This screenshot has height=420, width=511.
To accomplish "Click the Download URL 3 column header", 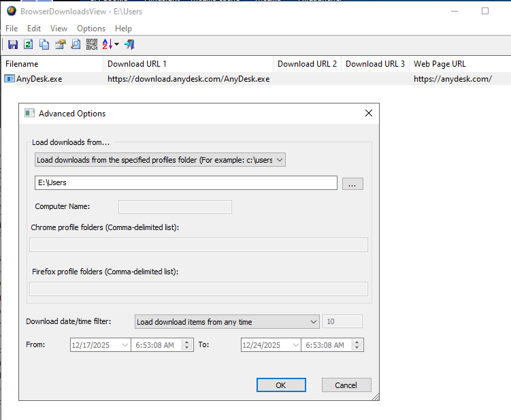I will (x=375, y=64).
